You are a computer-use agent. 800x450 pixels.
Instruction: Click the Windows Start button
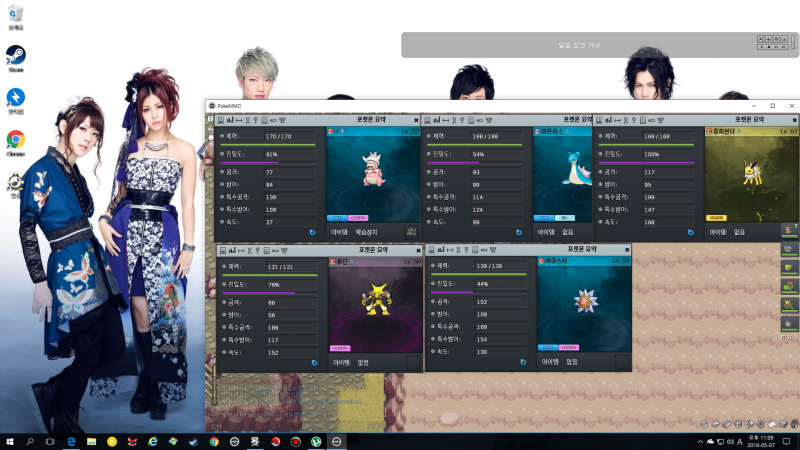10,441
